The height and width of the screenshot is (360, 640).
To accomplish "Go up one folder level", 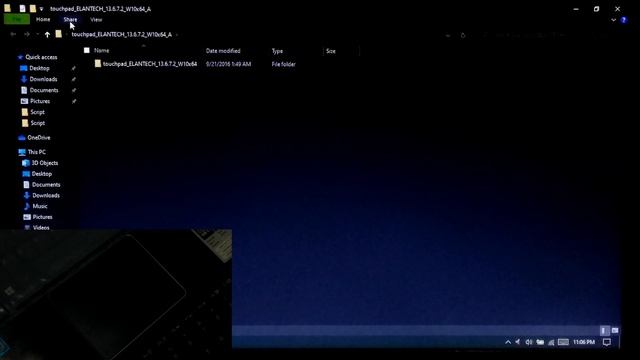I will click(47, 35).
